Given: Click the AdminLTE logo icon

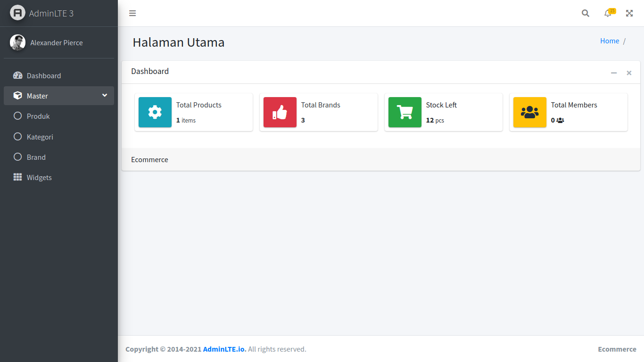Looking at the screenshot, I should [x=17, y=13].
